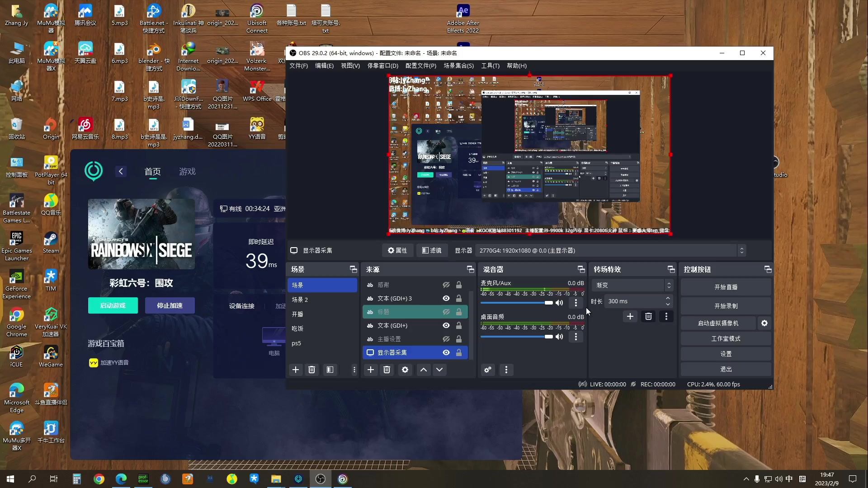The image size is (868, 488).
Task: Open source properties gear in the Sources toolbar
Action: [x=405, y=370]
